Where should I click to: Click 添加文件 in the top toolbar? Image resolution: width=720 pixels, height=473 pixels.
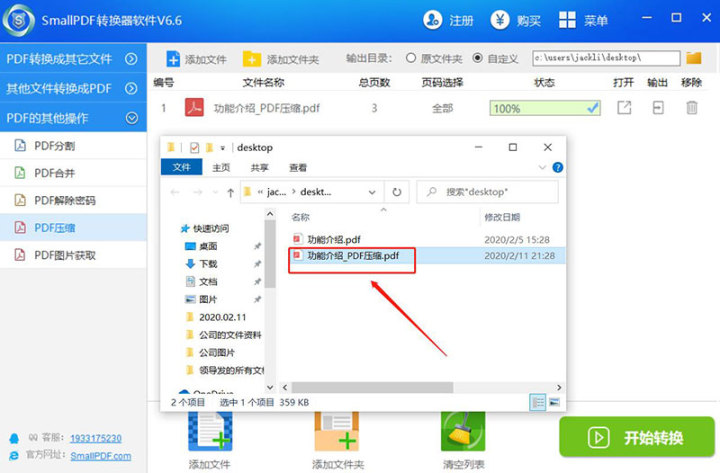[196, 59]
